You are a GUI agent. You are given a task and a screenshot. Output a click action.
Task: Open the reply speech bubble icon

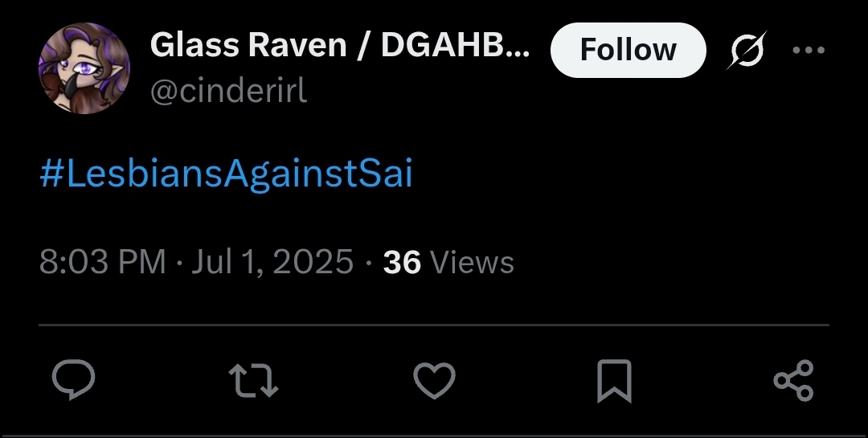click(74, 379)
